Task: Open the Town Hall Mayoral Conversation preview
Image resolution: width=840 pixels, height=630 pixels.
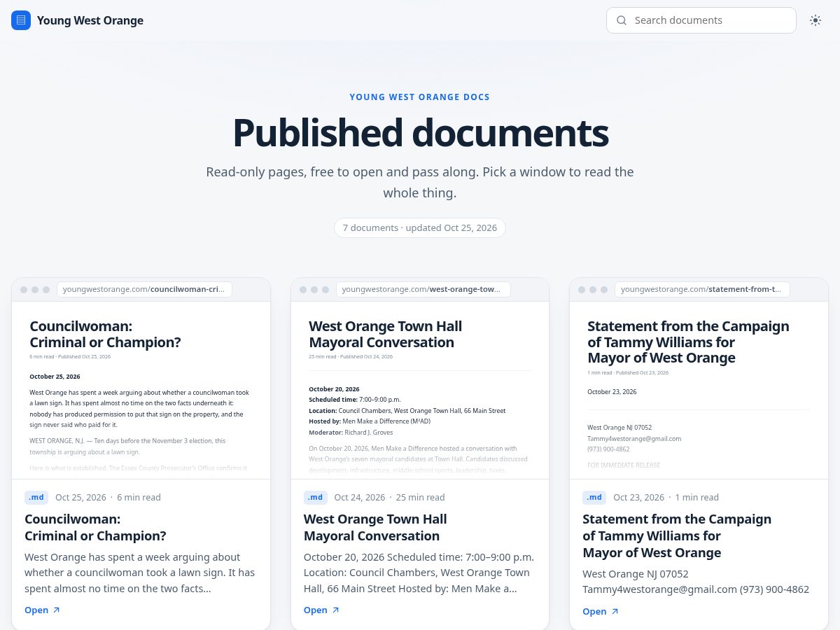Action: click(420, 390)
